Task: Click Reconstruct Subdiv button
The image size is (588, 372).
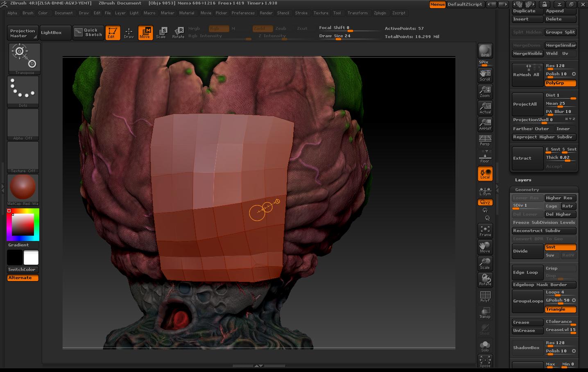Action: pos(544,231)
